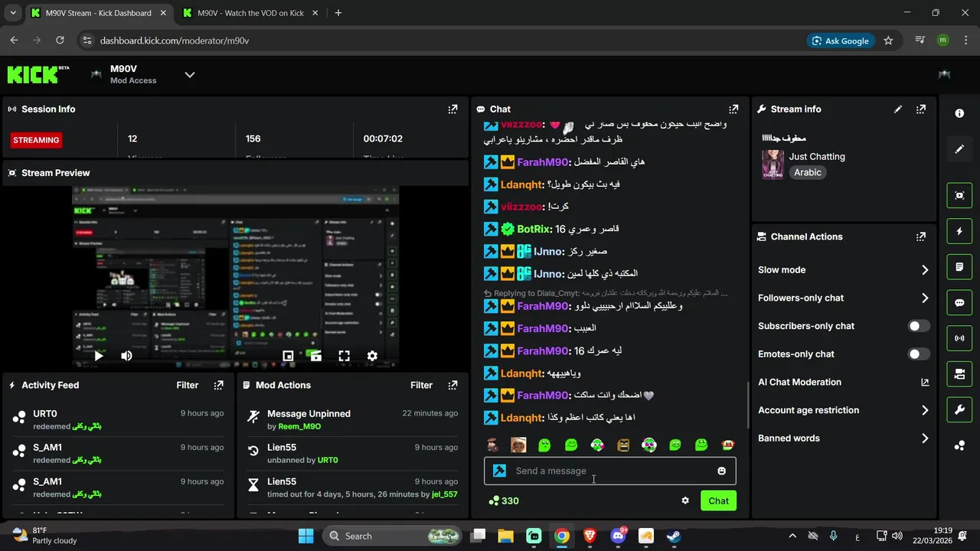980x551 pixels.
Task: Pop out the Session Info panel
Action: click(x=452, y=109)
